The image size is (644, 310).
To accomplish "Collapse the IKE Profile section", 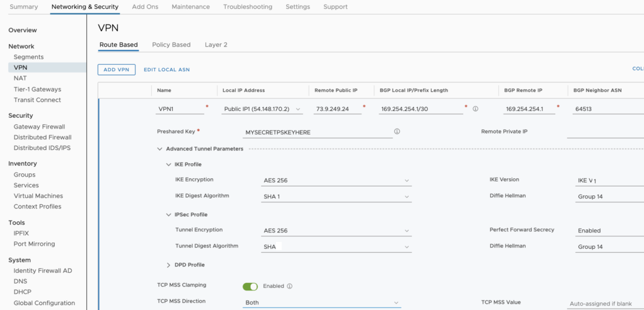I will [x=169, y=164].
